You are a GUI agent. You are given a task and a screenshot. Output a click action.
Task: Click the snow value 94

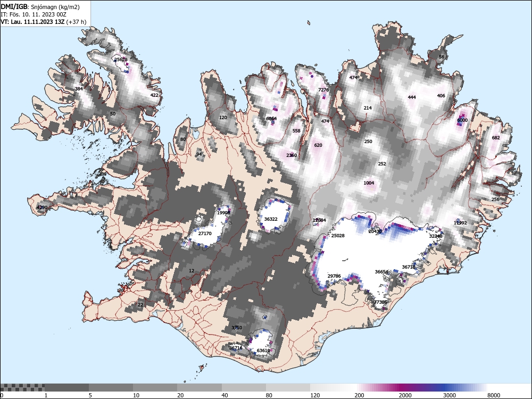[199, 154]
